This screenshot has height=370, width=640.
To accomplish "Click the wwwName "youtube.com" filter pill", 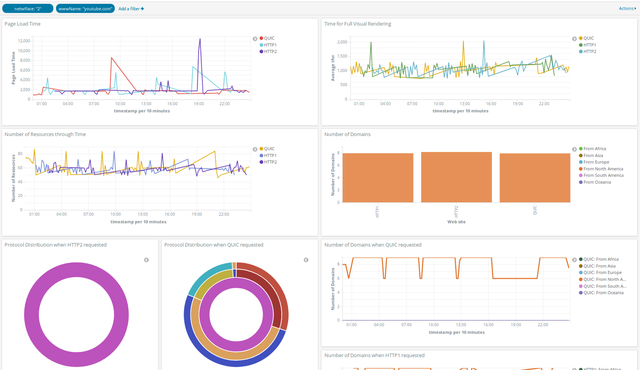I will coord(85,9).
